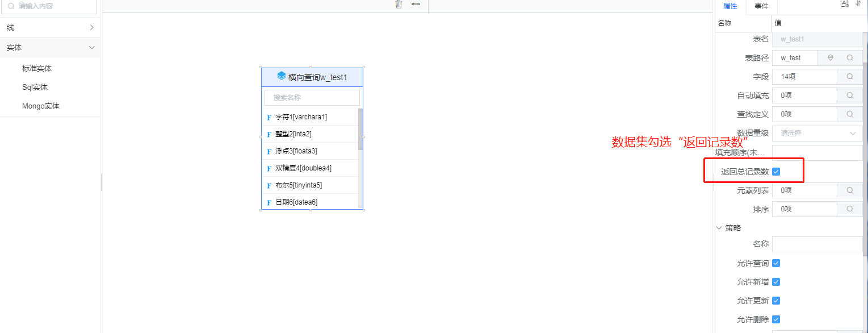
Task: Open search icon for 自动填充 row
Action: [850, 95]
